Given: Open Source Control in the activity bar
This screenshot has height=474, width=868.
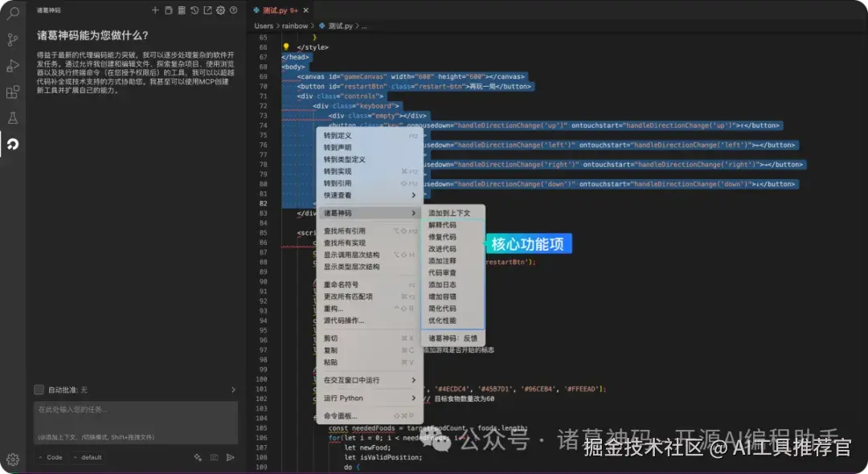Looking at the screenshot, I should pyautogui.click(x=11, y=39).
